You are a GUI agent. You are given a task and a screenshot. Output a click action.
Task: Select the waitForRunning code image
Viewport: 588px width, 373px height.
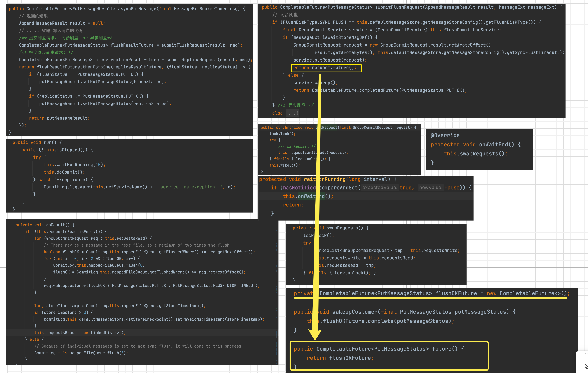pos(391,210)
